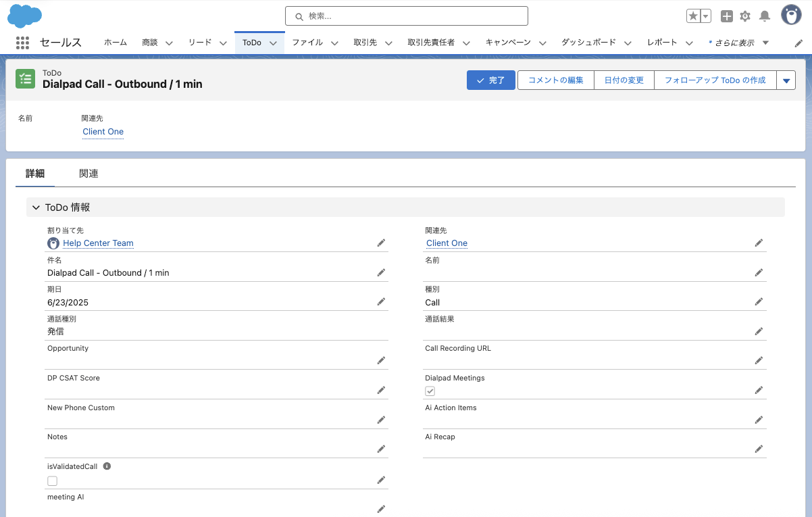This screenshot has width=812, height=517.
Task: Open the favorites list dropdown arrow
Action: pyautogui.click(x=706, y=16)
